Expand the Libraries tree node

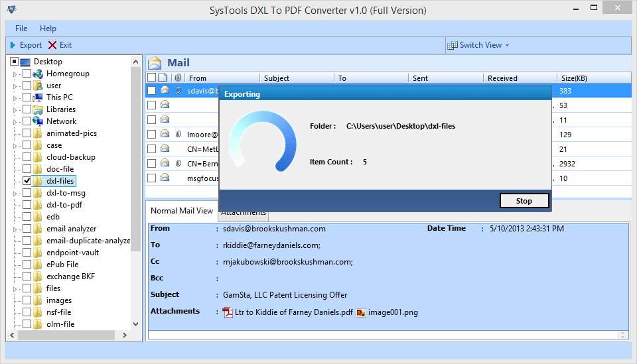(15, 110)
